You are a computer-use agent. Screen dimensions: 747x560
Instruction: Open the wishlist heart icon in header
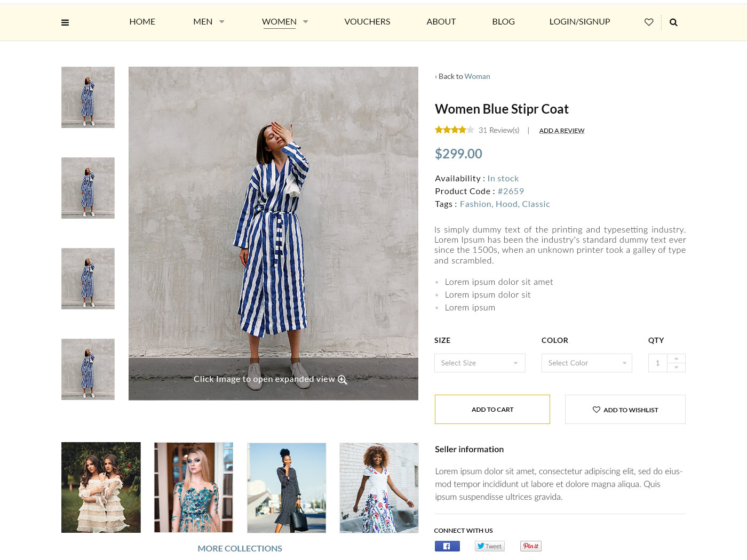649,22
